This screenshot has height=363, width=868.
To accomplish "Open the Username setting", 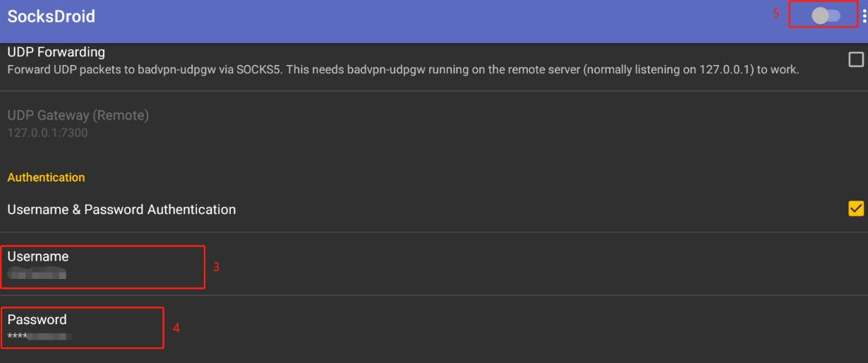I will pos(434,264).
